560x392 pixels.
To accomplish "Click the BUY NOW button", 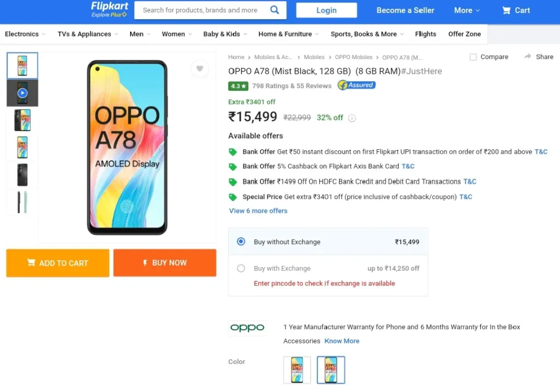I will point(165,263).
